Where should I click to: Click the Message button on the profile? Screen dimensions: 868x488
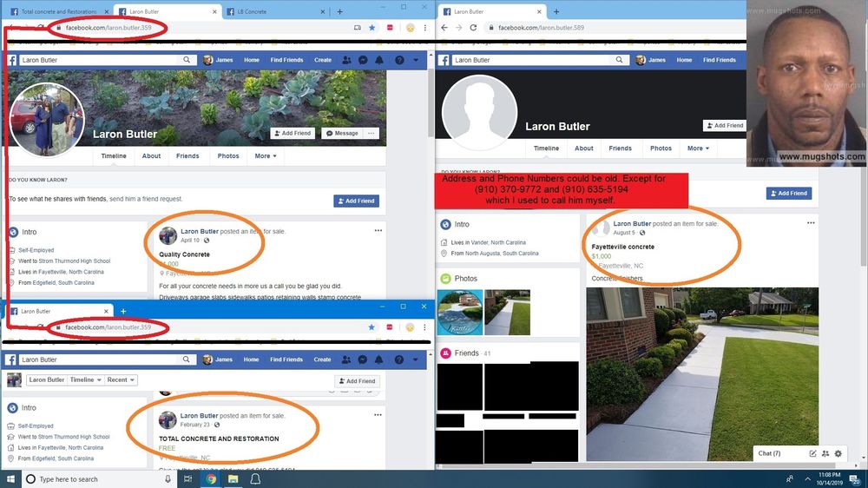[341, 134]
